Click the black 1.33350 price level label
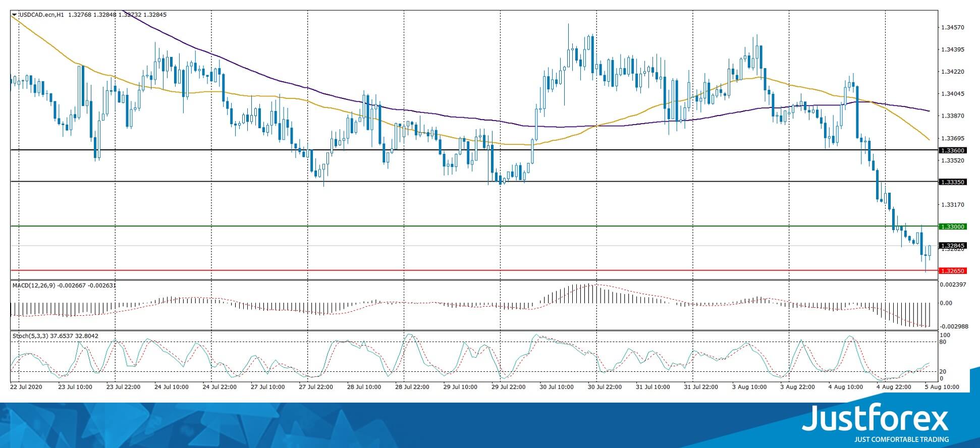The image size is (980, 448). 952,182
